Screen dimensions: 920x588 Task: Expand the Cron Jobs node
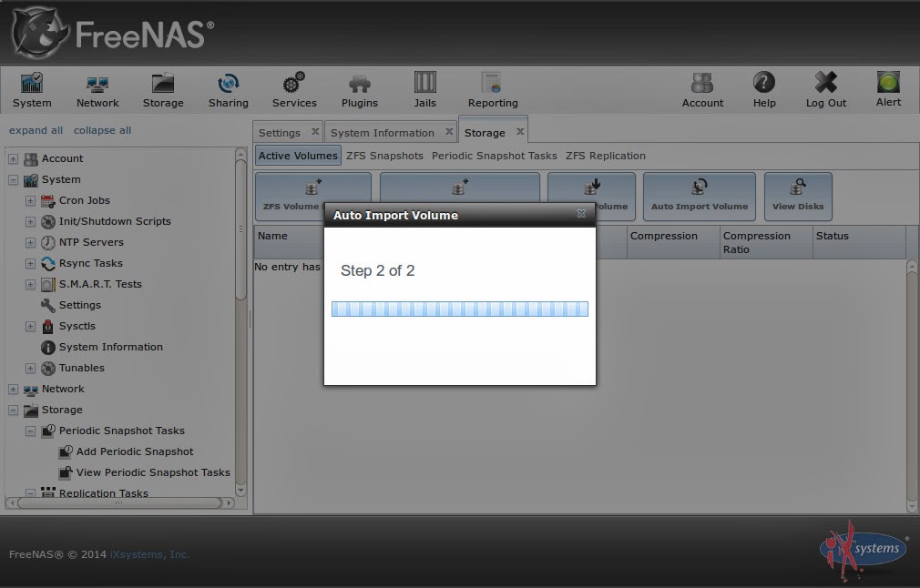click(x=30, y=201)
